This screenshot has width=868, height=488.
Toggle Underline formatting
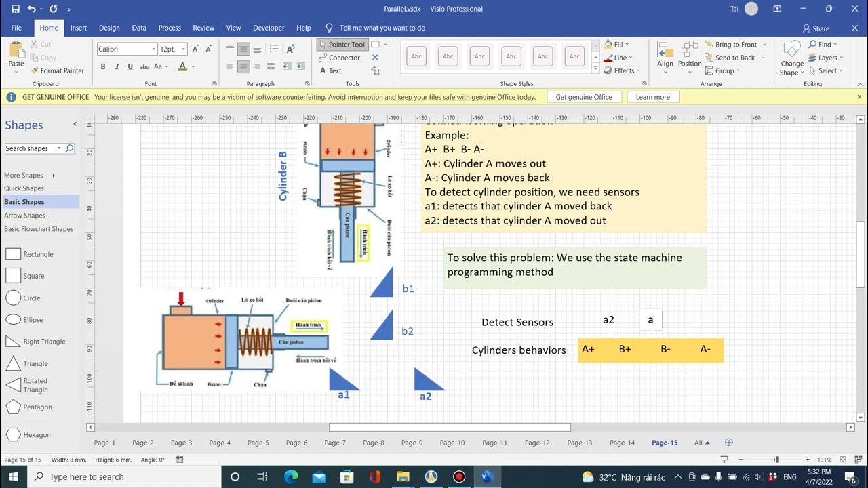pyautogui.click(x=130, y=66)
